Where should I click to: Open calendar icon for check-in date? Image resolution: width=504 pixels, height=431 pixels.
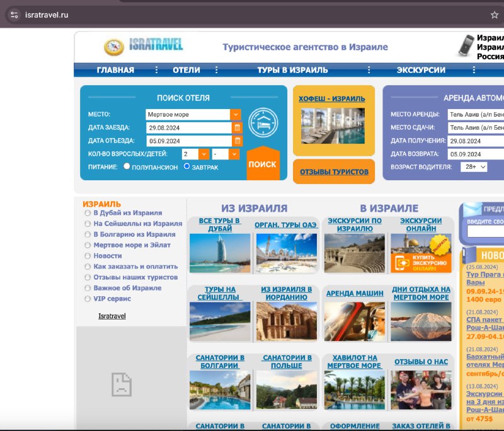[238, 127]
